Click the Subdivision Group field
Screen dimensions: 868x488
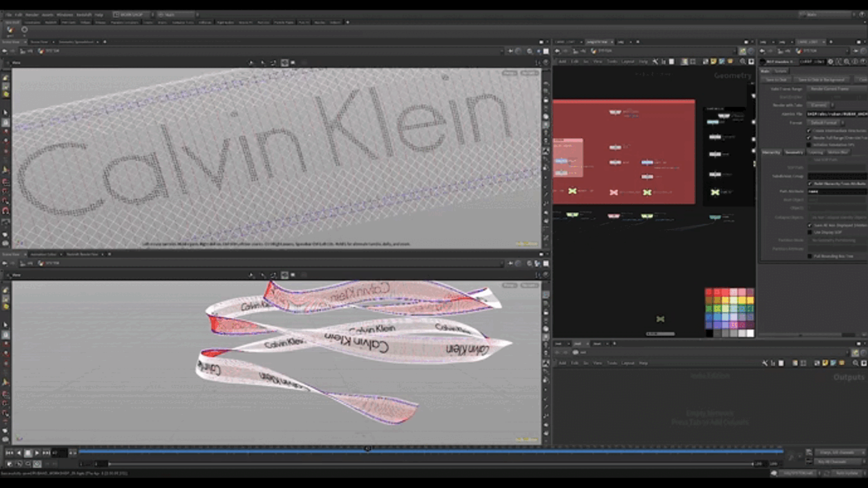pyautogui.click(x=837, y=176)
